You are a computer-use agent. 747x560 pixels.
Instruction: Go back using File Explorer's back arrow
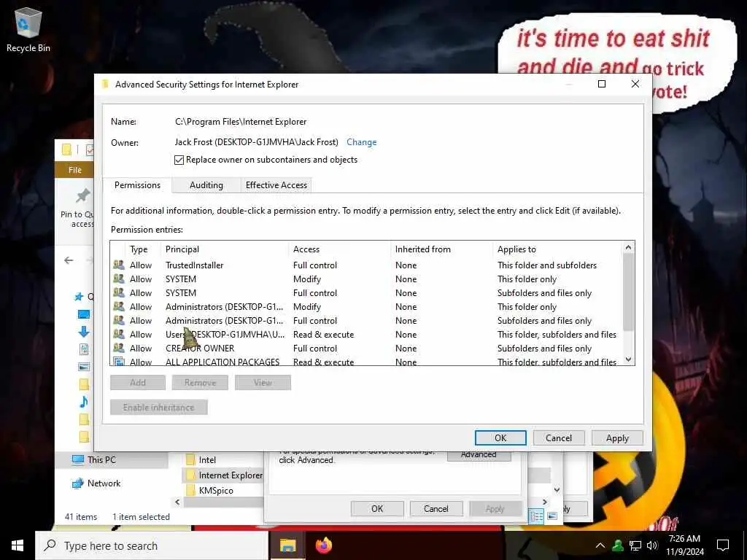(x=69, y=260)
